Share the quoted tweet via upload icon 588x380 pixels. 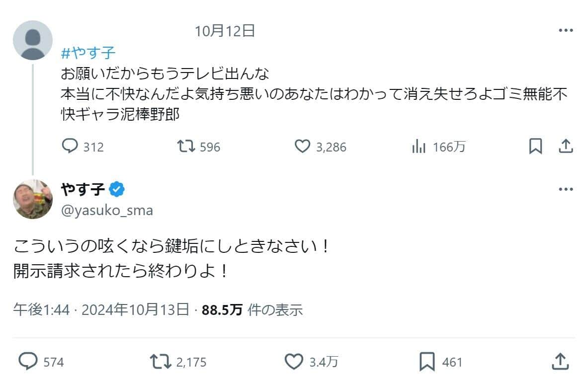coord(566,147)
